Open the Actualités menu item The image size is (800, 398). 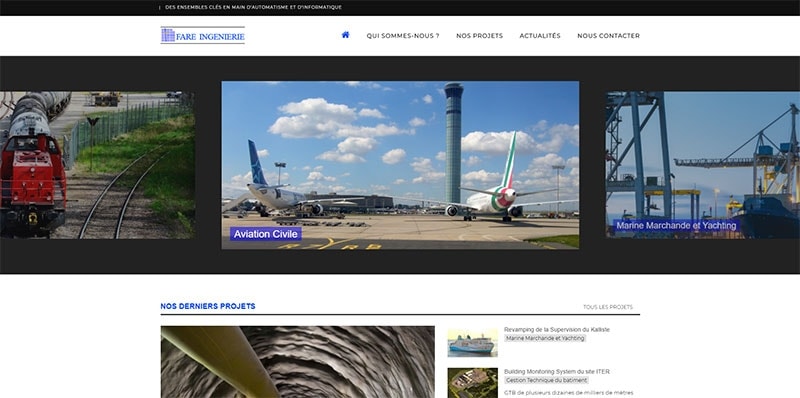click(x=540, y=36)
